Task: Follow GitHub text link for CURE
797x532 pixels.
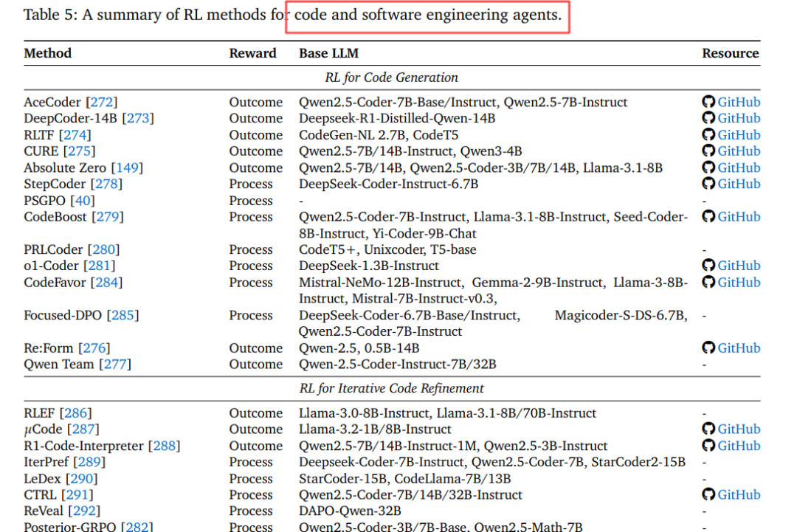Action: (739, 151)
